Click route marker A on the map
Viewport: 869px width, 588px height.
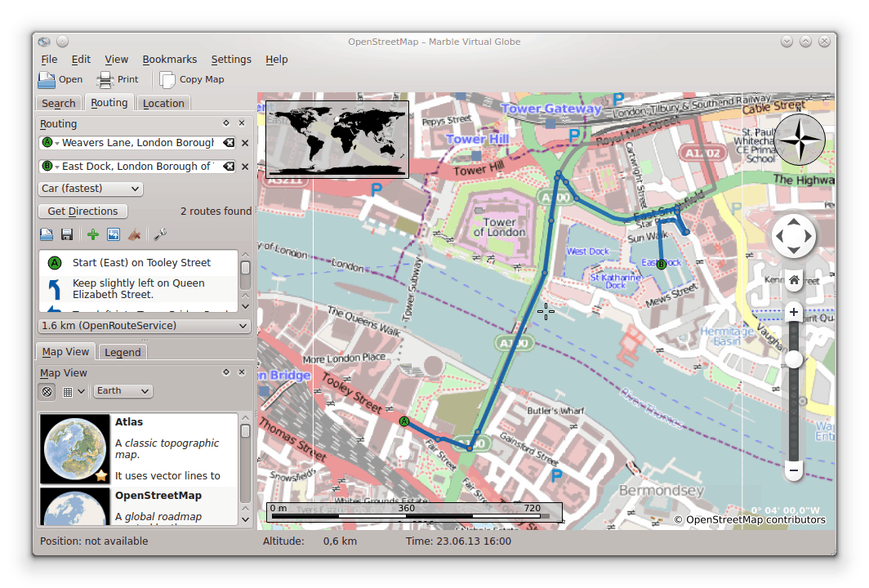[x=404, y=421]
